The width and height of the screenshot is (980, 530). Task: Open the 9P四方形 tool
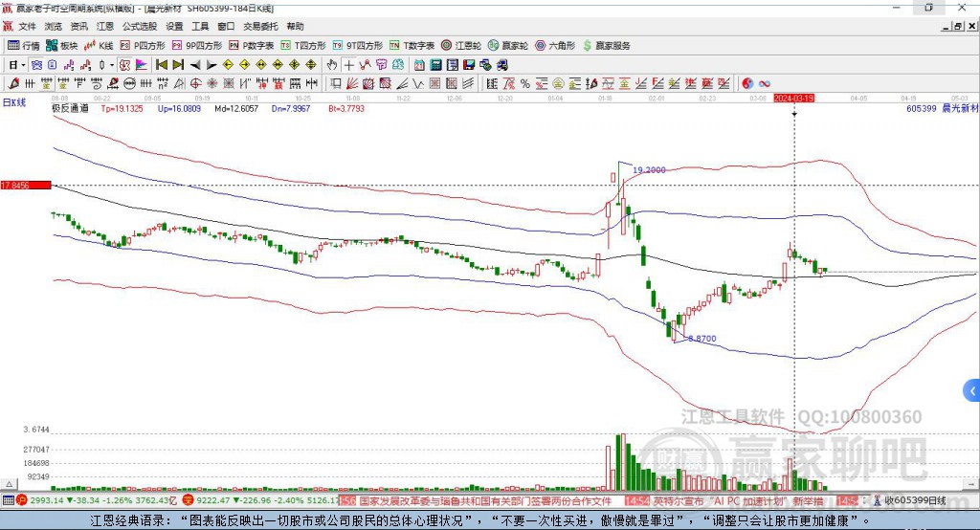197,46
